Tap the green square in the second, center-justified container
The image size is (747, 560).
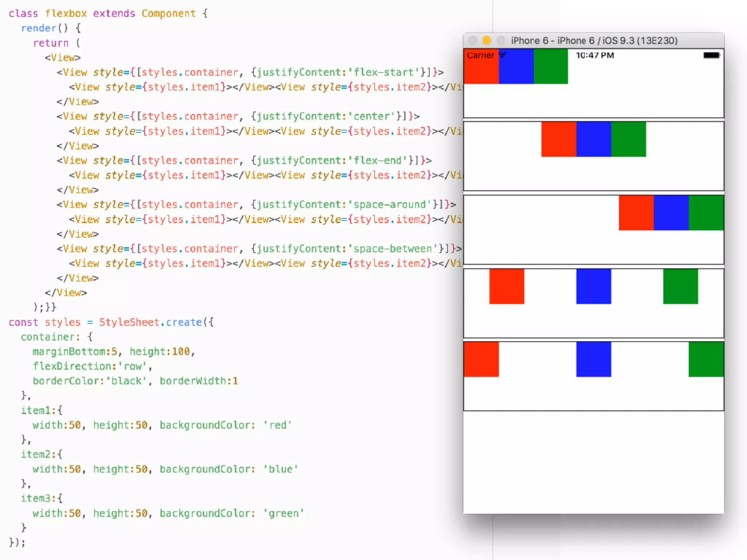pos(628,139)
